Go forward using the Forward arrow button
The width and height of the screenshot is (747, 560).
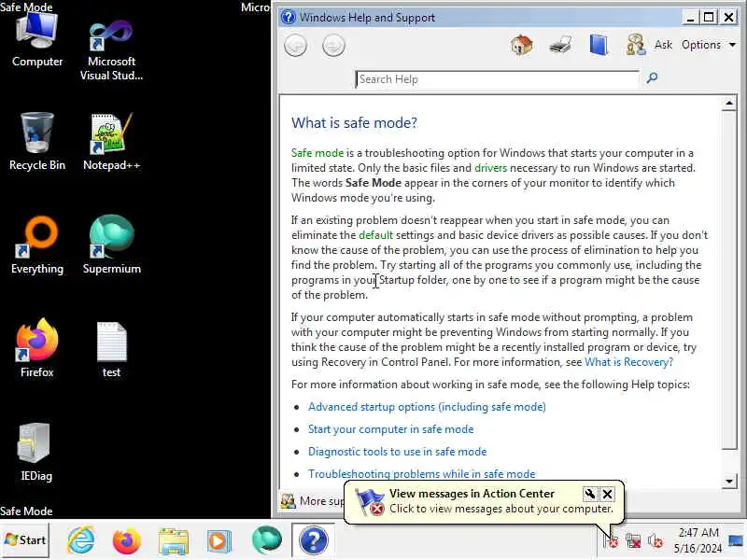click(x=333, y=46)
